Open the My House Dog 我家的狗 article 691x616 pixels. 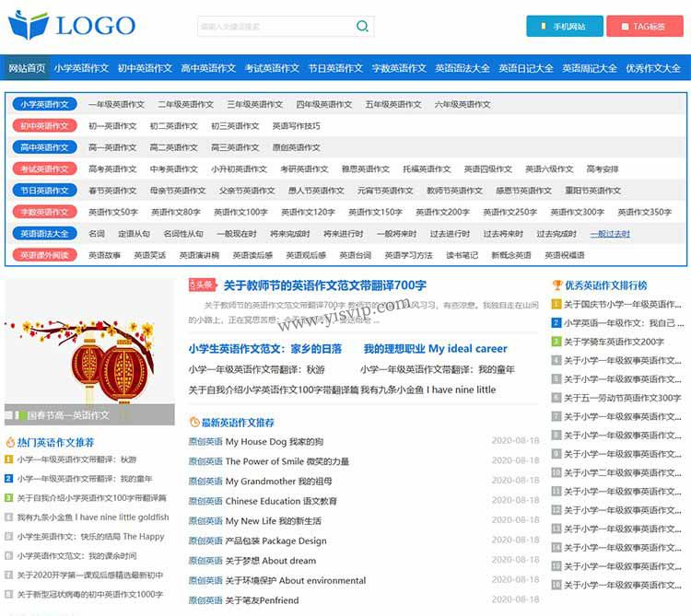[x=275, y=442]
